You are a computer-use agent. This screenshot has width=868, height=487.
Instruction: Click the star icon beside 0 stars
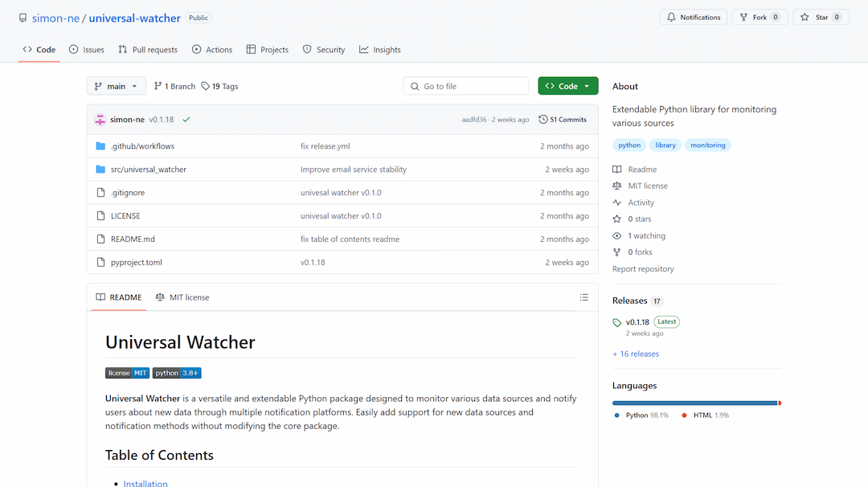point(616,219)
